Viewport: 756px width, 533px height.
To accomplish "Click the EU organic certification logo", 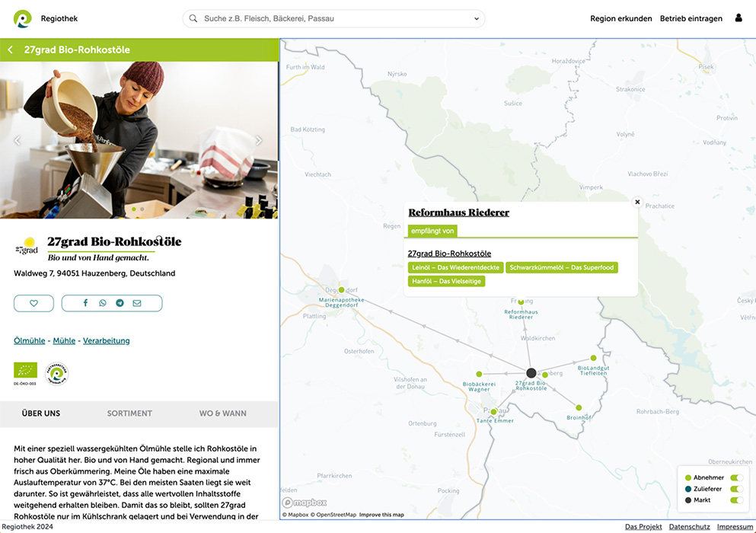I will pyautogui.click(x=25, y=371).
